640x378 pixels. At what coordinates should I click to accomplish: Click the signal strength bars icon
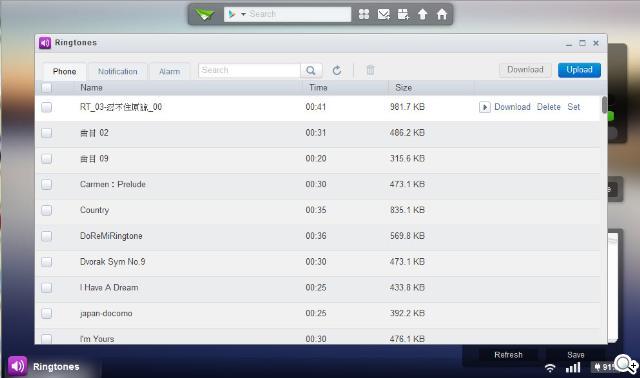[573, 368]
